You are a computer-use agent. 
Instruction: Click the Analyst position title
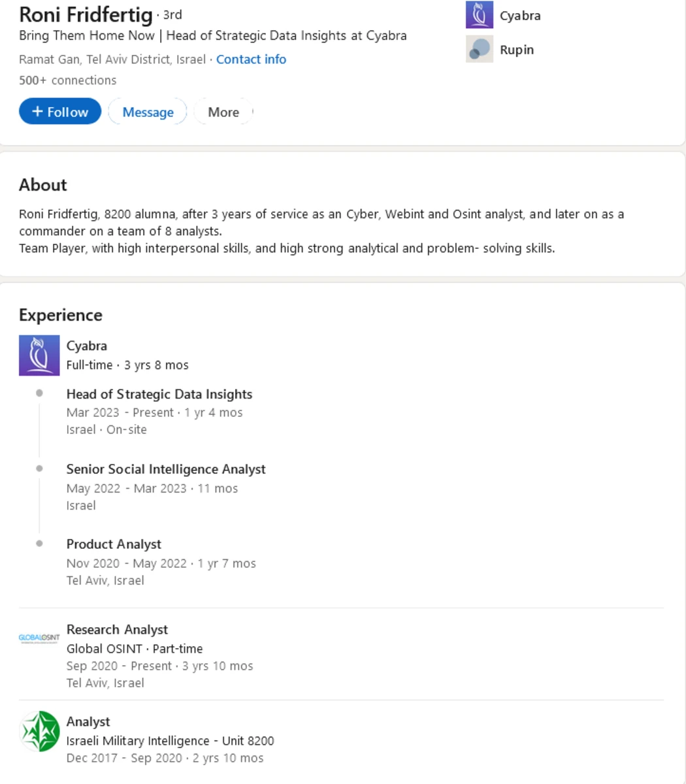click(88, 722)
